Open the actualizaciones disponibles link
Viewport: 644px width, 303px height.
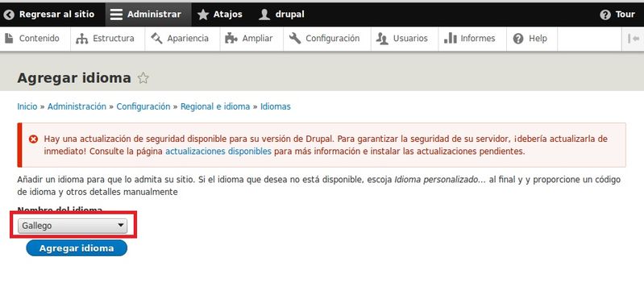(218, 151)
